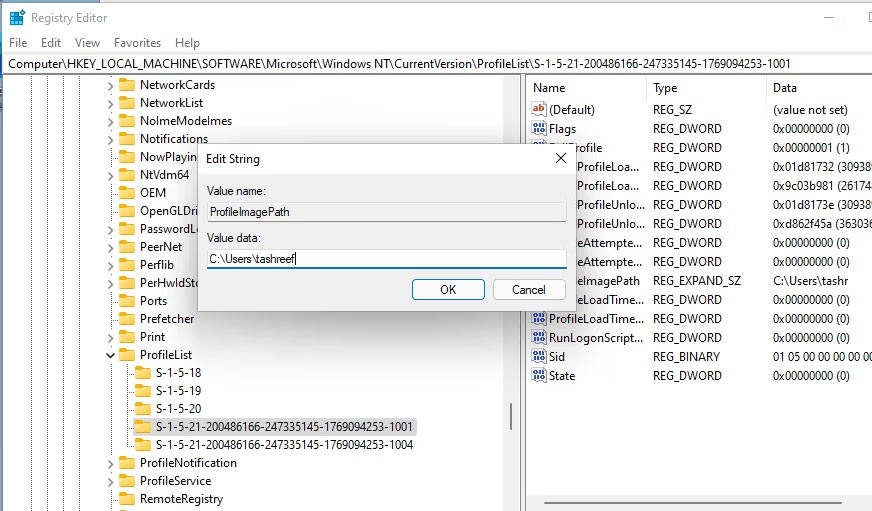Viewport: 872px width, 511px height.
Task: Expand the ProfileNotification key
Action: (110, 463)
